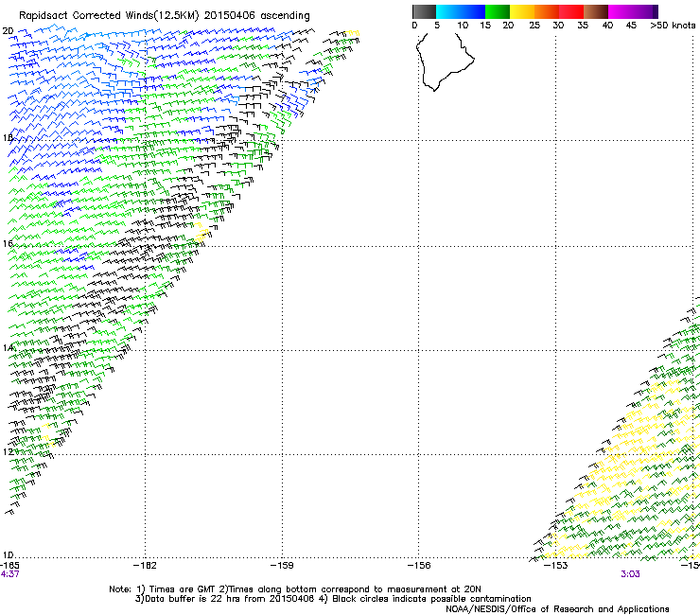Click the cyan 5-10 knots legend swatch

tap(448, 11)
